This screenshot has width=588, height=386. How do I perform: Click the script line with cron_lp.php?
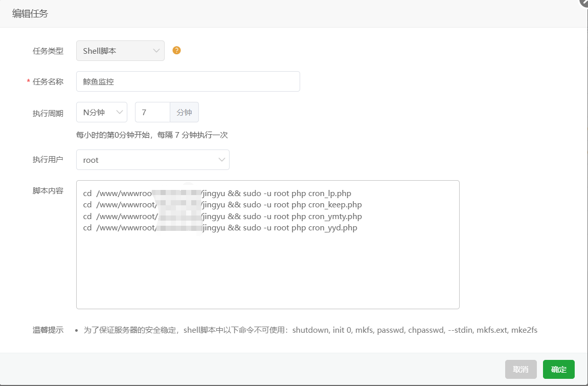coord(217,194)
